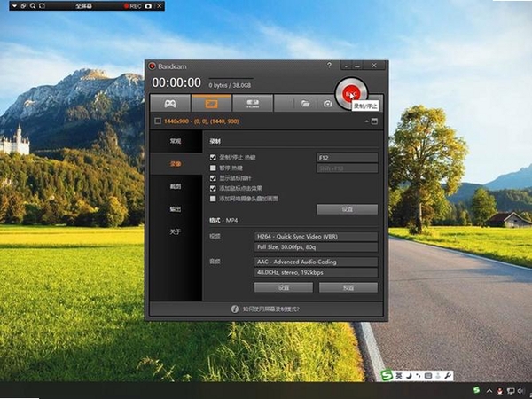Click the window-select icon on the top recording bar
This screenshot has height=399, width=532.
click(23, 6)
